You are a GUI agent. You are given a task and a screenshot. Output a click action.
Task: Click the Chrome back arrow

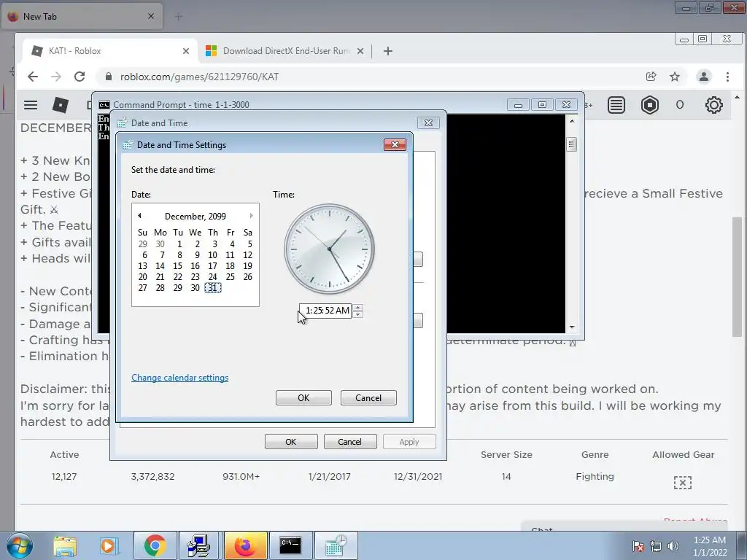point(32,77)
